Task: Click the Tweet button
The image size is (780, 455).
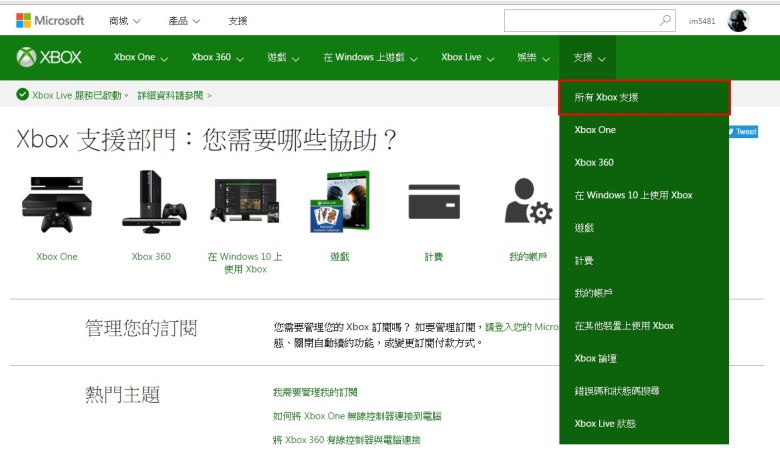Action: [x=745, y=131]
